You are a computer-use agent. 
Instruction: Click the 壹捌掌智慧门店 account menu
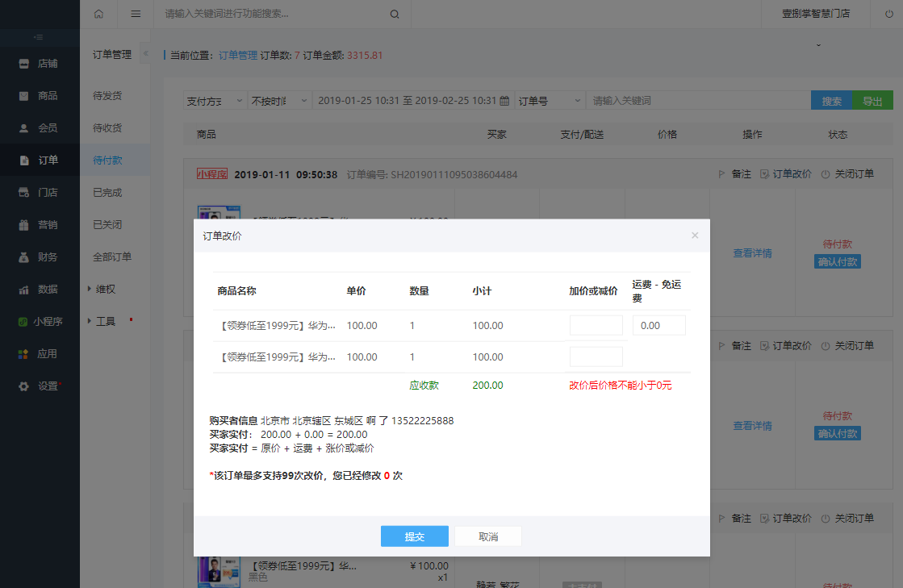[x=816, y=14]
